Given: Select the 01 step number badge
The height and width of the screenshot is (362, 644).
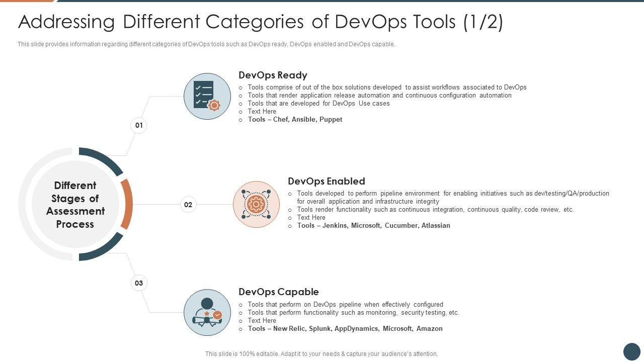Looking at the screenshot, I should click(x=139, y=125).
